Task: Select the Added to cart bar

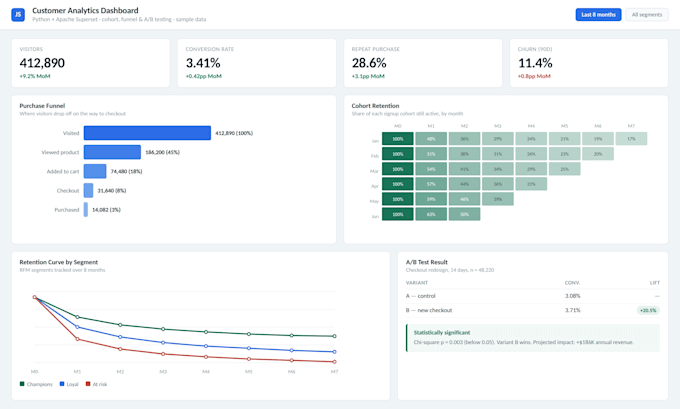Action: (x=95, y=171)
